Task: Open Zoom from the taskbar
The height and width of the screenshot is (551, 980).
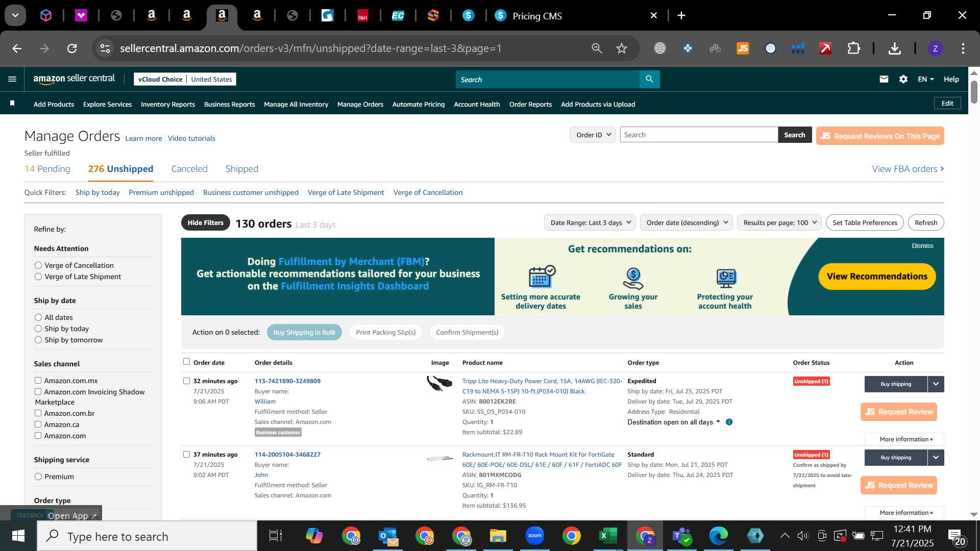Action: pyautogui.click(x=535, y=536)
